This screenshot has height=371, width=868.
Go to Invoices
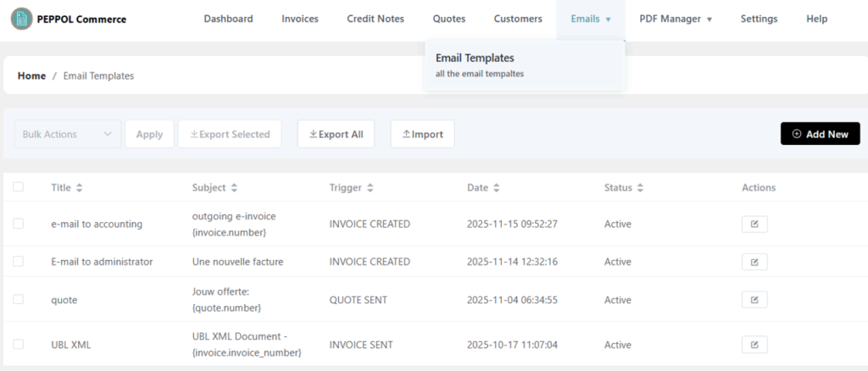tap(300, 19)
